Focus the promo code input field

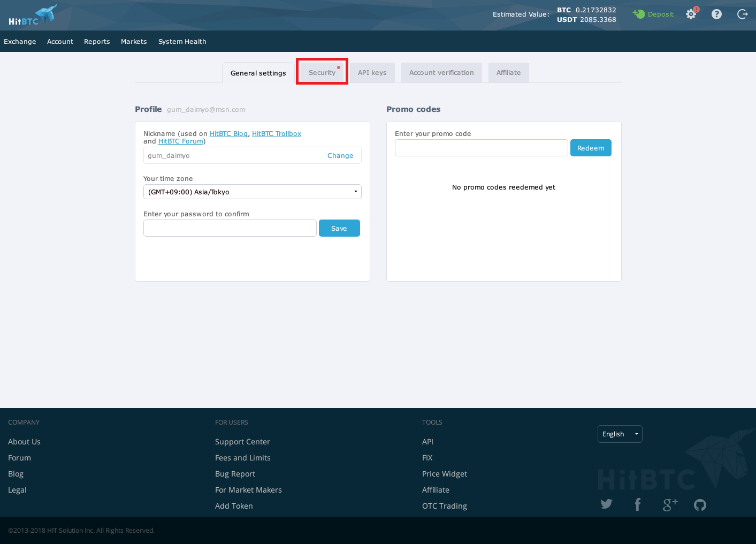pyautogui.click(x=482, y=148)
